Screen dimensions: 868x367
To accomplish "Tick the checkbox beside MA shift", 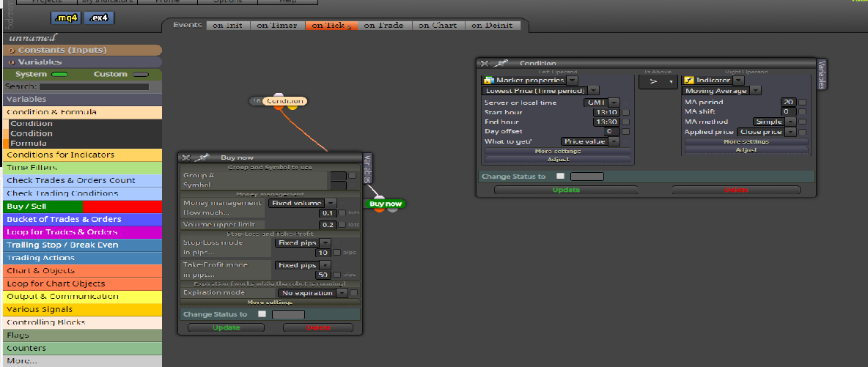I will tap(803, 112).
